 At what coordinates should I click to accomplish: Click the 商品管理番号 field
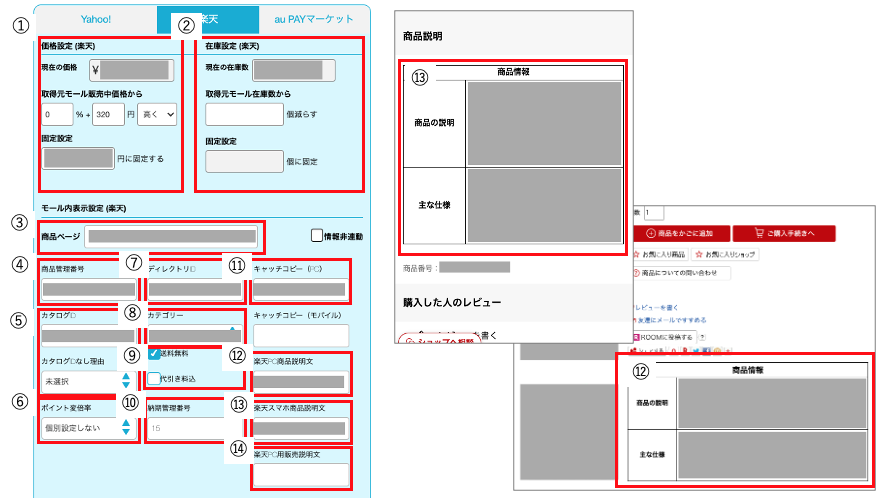(89, 290)
